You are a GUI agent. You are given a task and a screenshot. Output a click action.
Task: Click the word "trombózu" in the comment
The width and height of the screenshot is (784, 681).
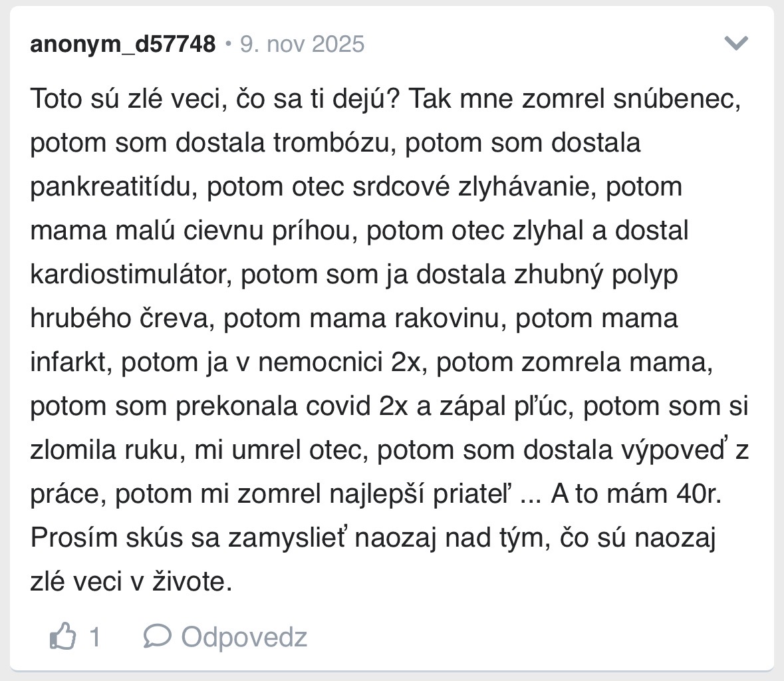[x=335, y=143]
